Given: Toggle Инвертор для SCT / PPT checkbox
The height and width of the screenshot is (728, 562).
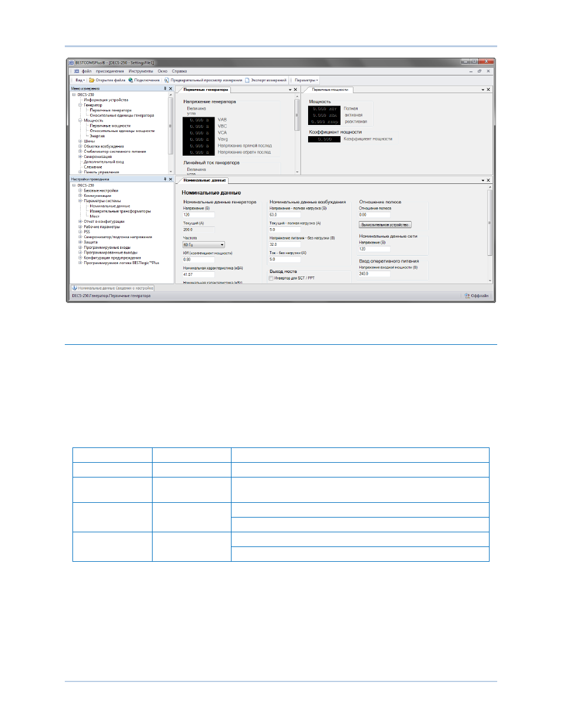Looking at the screenshot, I should tap(271, 278).
